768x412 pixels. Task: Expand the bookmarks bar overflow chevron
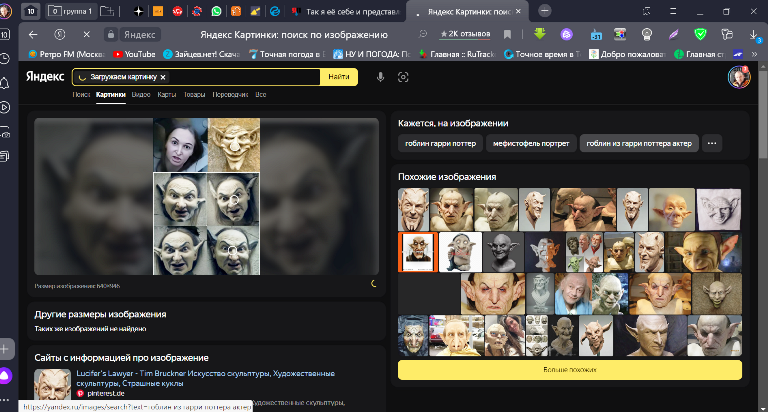click(x=754, y=54)
